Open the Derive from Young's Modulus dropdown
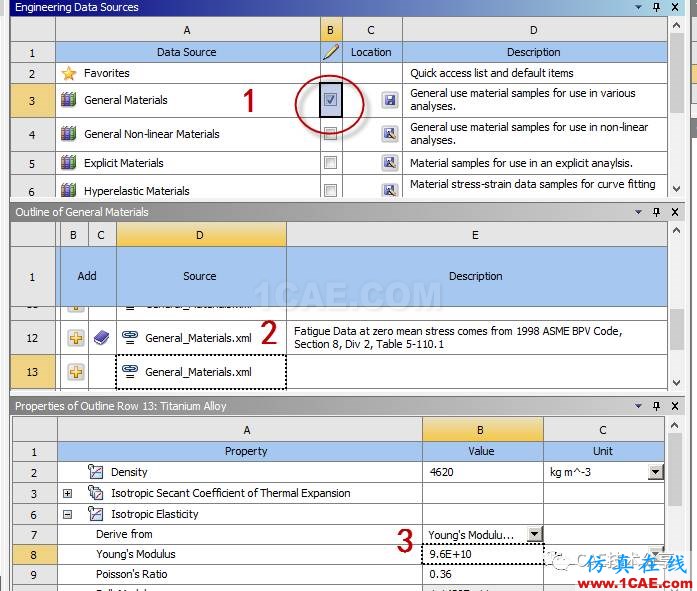 (x=535, y=534)
